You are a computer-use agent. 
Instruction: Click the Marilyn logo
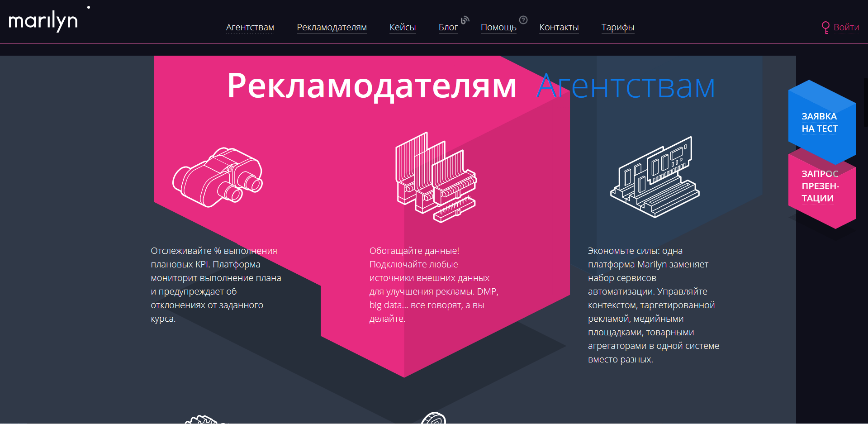(x=43, y=21)
